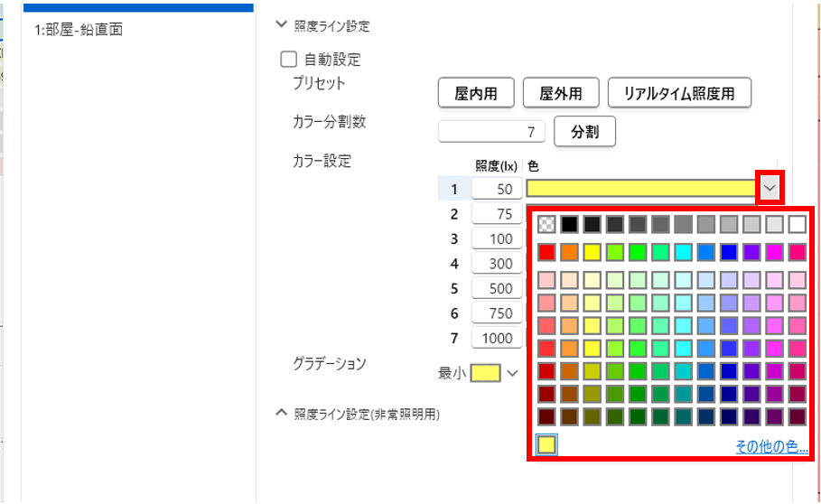The width and height of the screenshot is (821, 504).
Task: Expand the 照度ライン設定(非常照明用) section
Action: click(x=281, y=414)
